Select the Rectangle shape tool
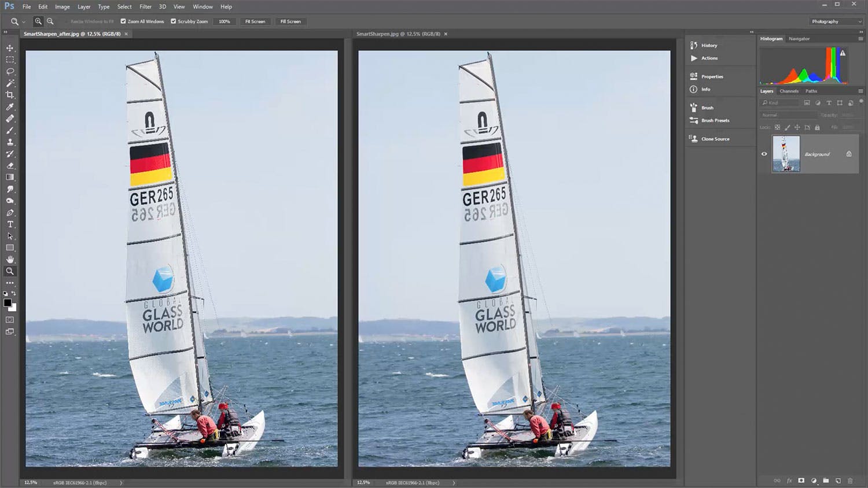Screen dimensions: 868x488 [x=10, y=247]
